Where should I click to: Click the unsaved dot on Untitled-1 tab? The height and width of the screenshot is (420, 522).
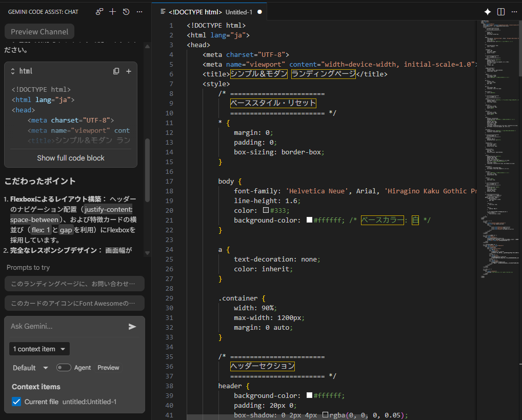pos(259,12)
